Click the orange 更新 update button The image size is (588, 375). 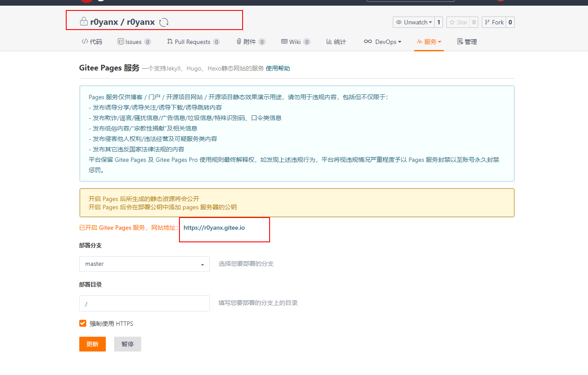(92, 344)
